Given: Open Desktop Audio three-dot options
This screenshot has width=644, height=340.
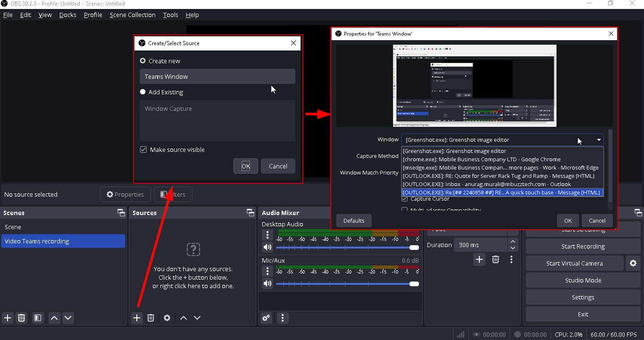Looking at the screenshot, I should point(268,235).
